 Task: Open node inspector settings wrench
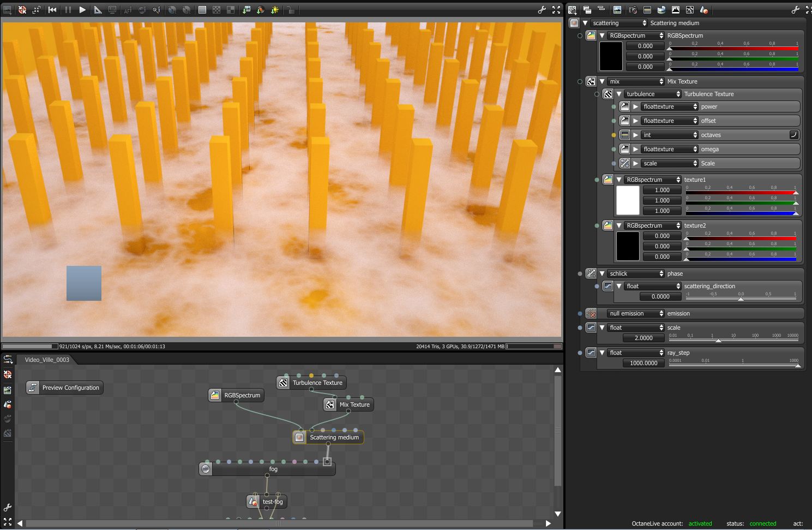click(795, 10)
